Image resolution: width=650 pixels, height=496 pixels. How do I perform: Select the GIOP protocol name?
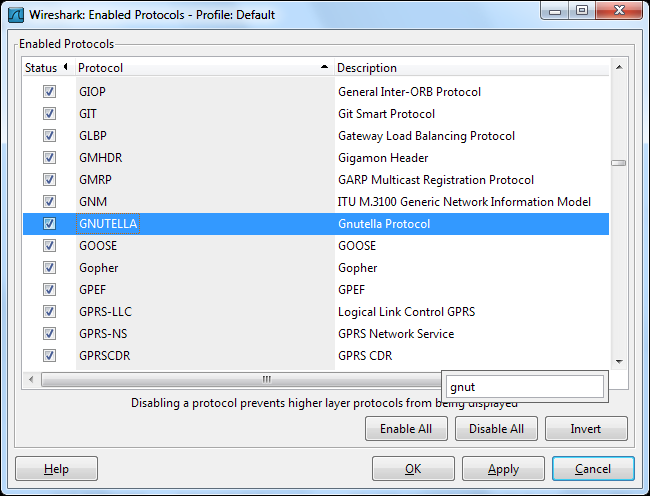point(92,92)
